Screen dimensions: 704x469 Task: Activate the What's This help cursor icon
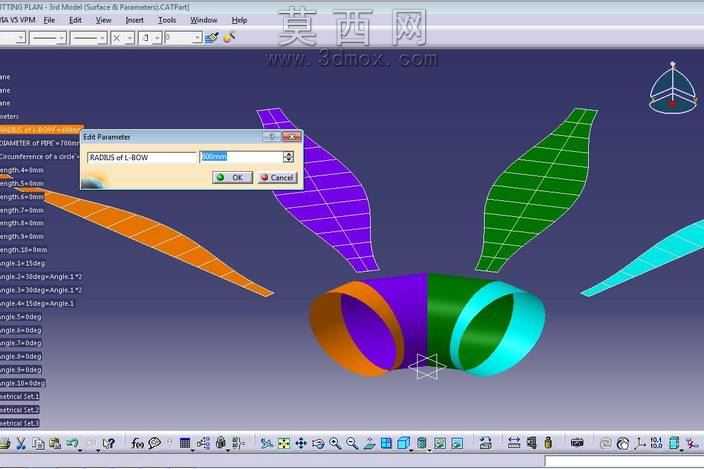pos(108,443)
